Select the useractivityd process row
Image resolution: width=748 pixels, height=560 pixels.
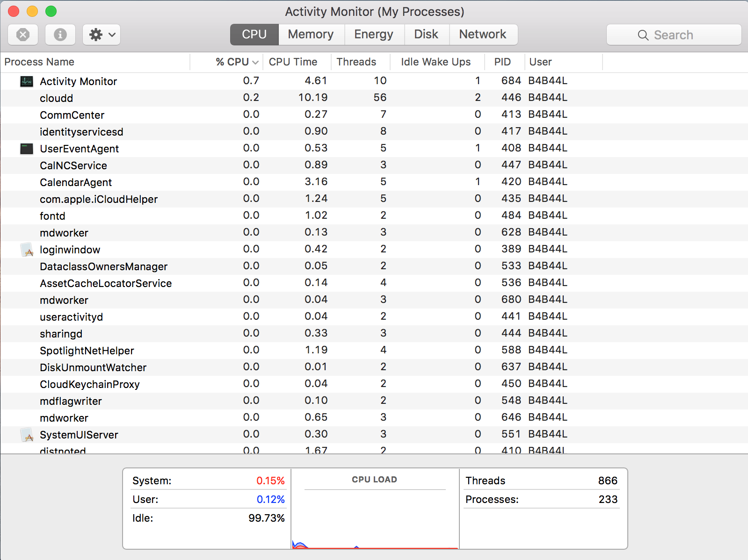374,317
